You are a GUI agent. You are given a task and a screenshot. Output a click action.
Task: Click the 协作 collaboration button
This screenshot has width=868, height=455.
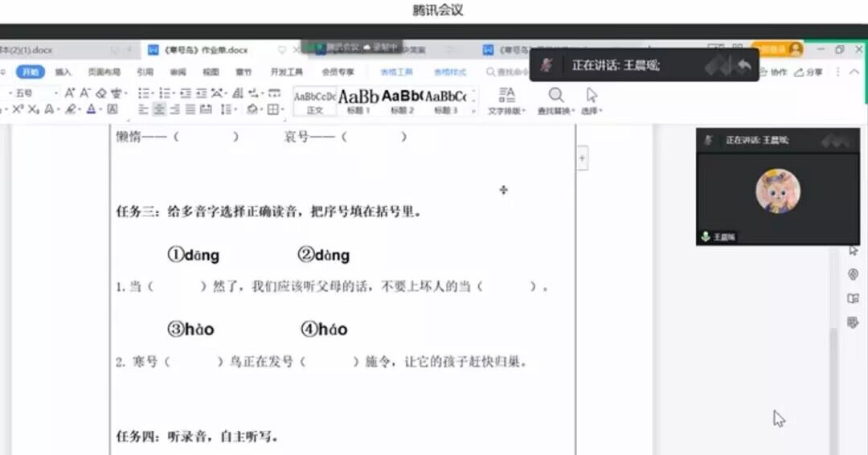(773, 72)
